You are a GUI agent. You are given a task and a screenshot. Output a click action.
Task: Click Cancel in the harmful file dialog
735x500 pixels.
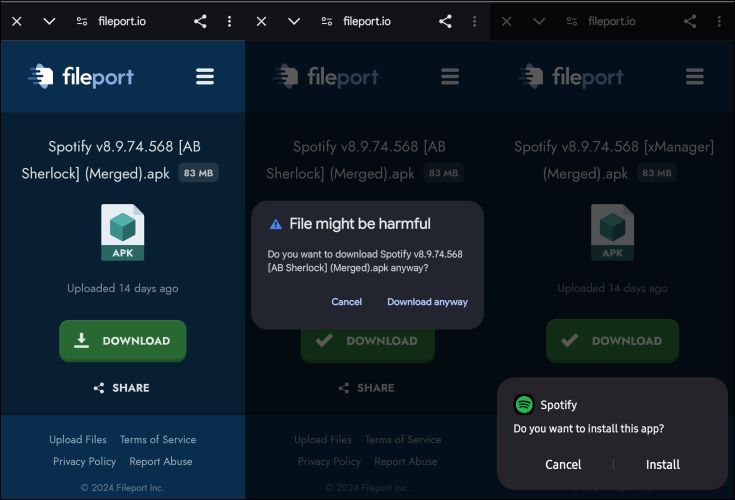(346, 302)
